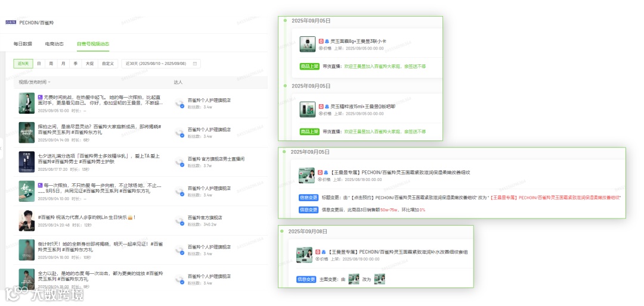Image resolution: width=644 pixels, height=306 pixels.
Task: Open thumbnail of 挥拍之间 video
Action: (27, 133)
